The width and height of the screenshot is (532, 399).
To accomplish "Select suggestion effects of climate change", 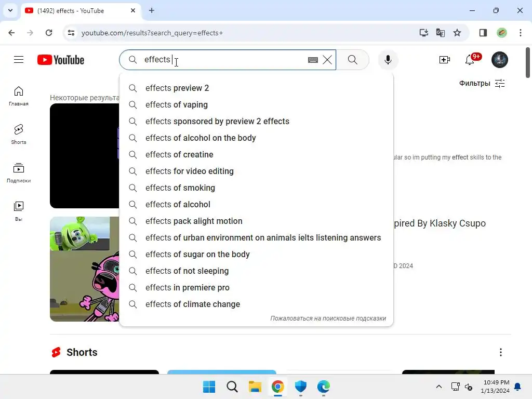I will [x=256, y=304].
